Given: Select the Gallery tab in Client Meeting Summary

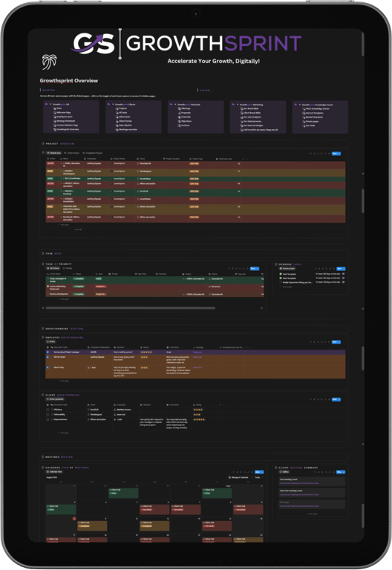Looking at the screenshot, I should pos(284,472).
